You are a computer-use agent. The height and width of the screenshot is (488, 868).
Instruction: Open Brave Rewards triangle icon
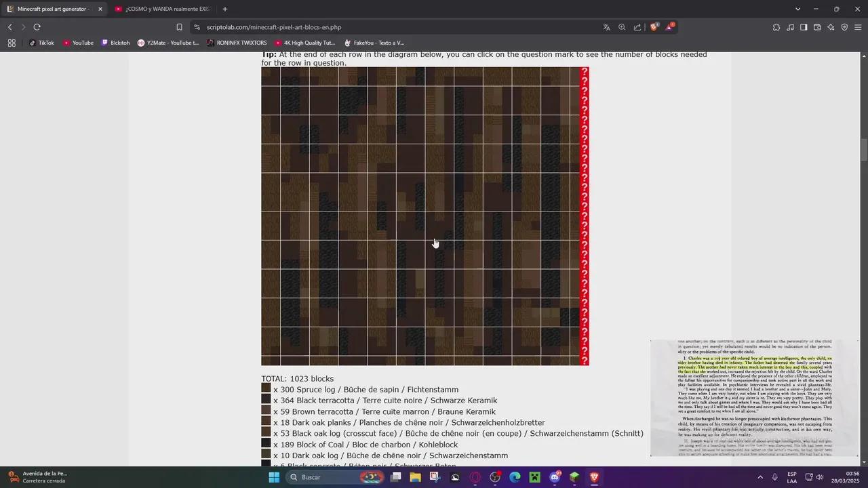point(670,27)
